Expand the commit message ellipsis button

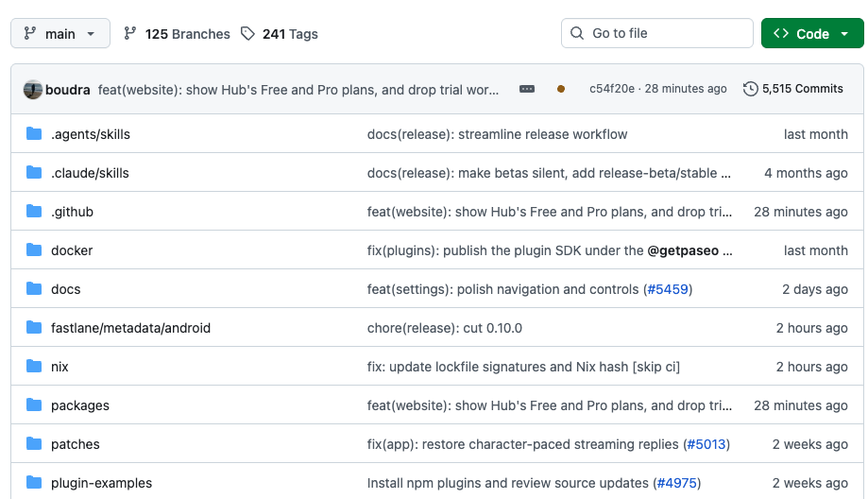[x=527, y=89]
